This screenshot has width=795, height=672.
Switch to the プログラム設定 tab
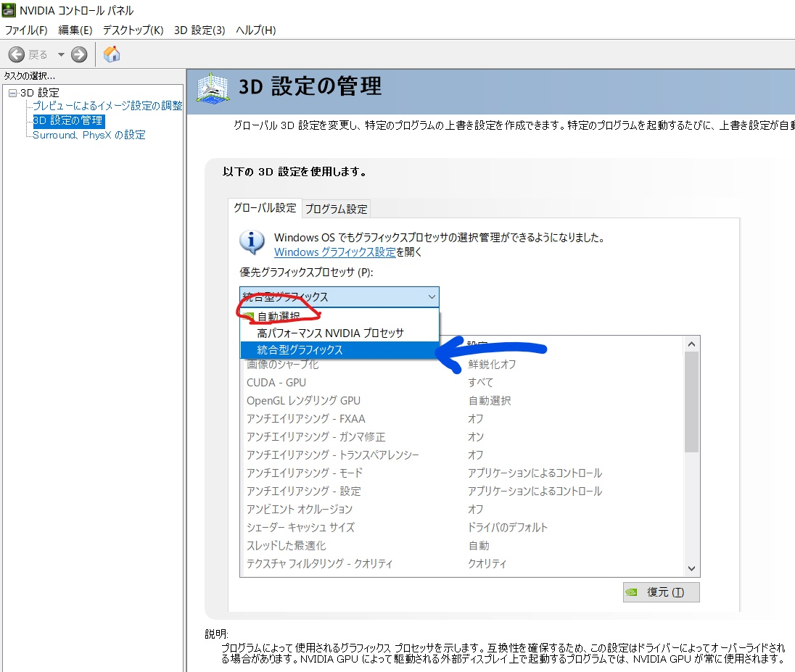336,209
